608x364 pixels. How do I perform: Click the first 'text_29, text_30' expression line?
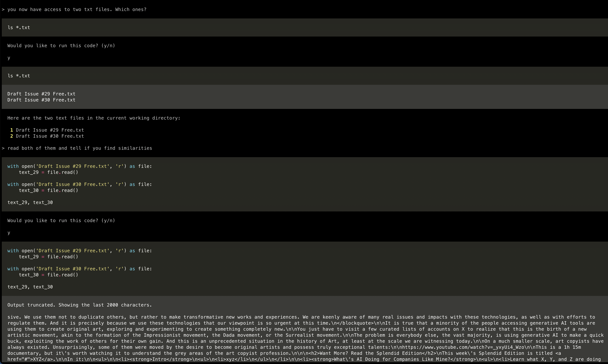pos(30,202)
